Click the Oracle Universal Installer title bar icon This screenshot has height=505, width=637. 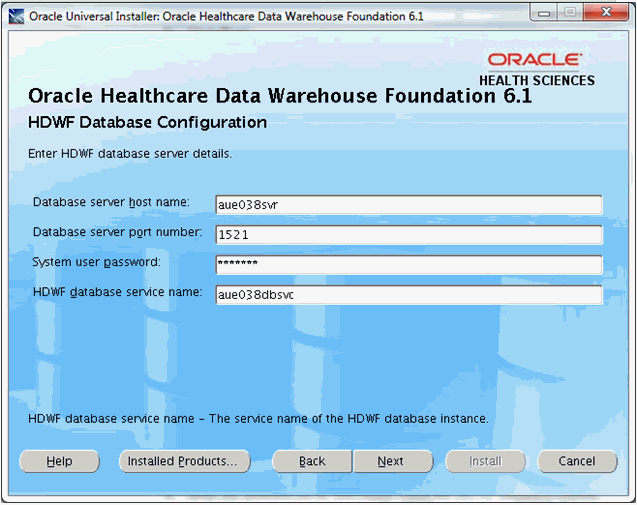point(16,17)
